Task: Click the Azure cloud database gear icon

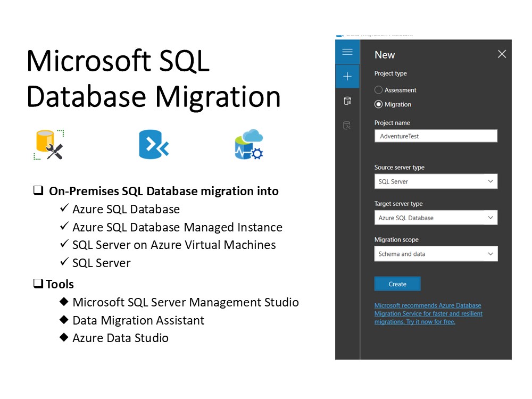Action: [x=248, y=145]
